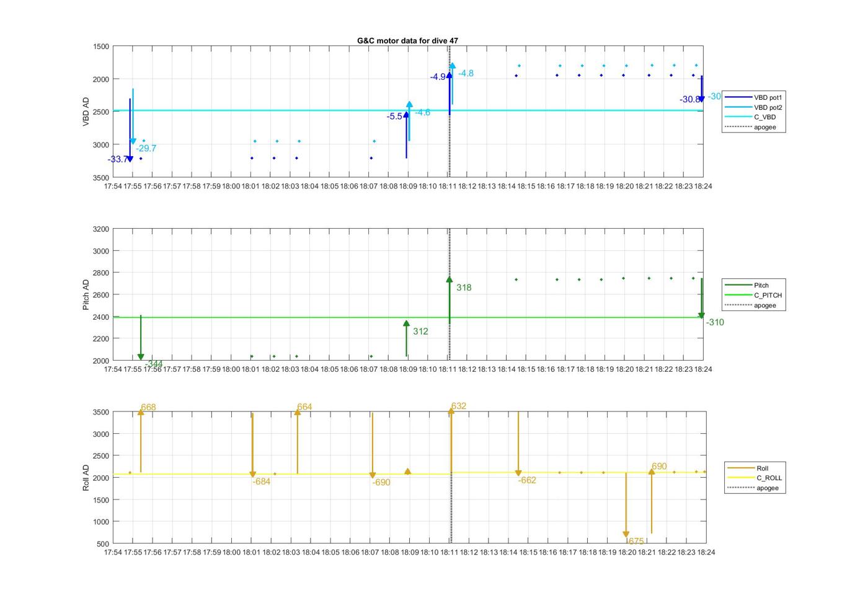868x611 pixels.
Task: Select the "C_PITCH" legend entry
Action: click(x=754, y=295)
